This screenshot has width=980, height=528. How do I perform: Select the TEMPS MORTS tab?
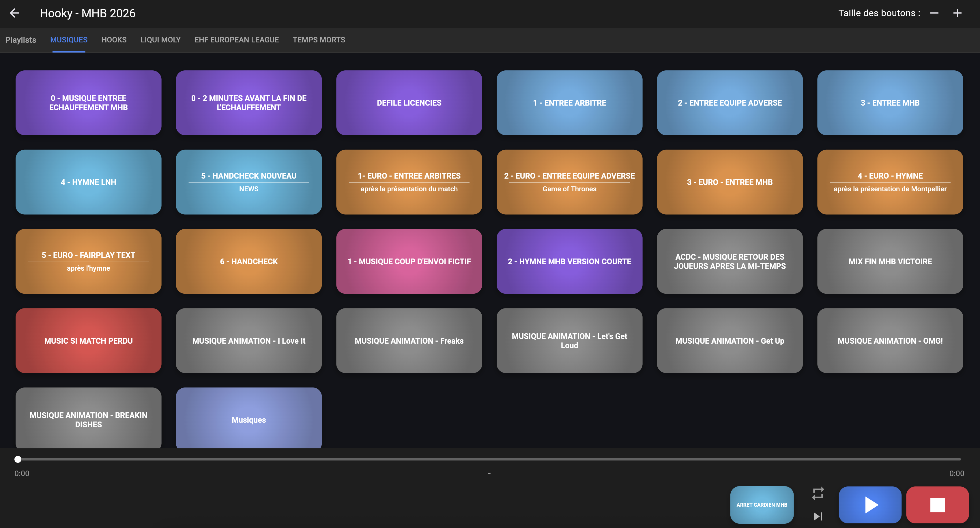319,40
